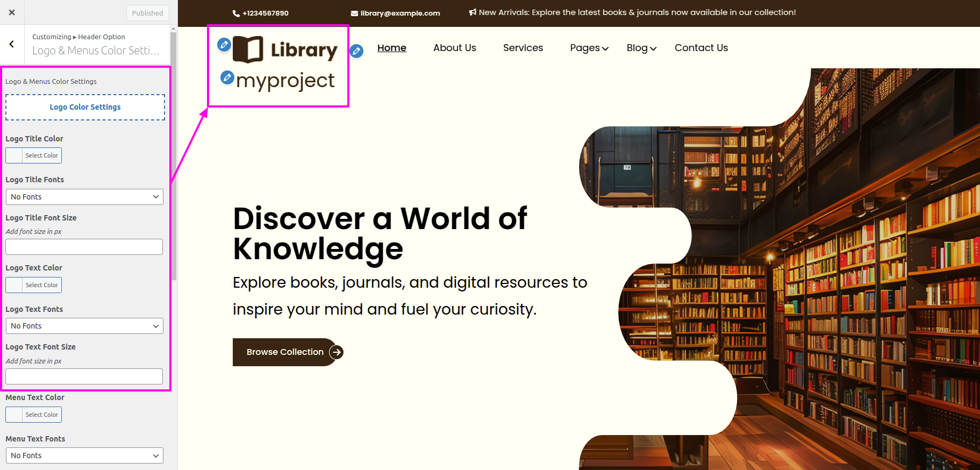This screenshot has height=470, width=980.
Task: Open Logo Title Color picker swatch
Action: coord(15,155)
